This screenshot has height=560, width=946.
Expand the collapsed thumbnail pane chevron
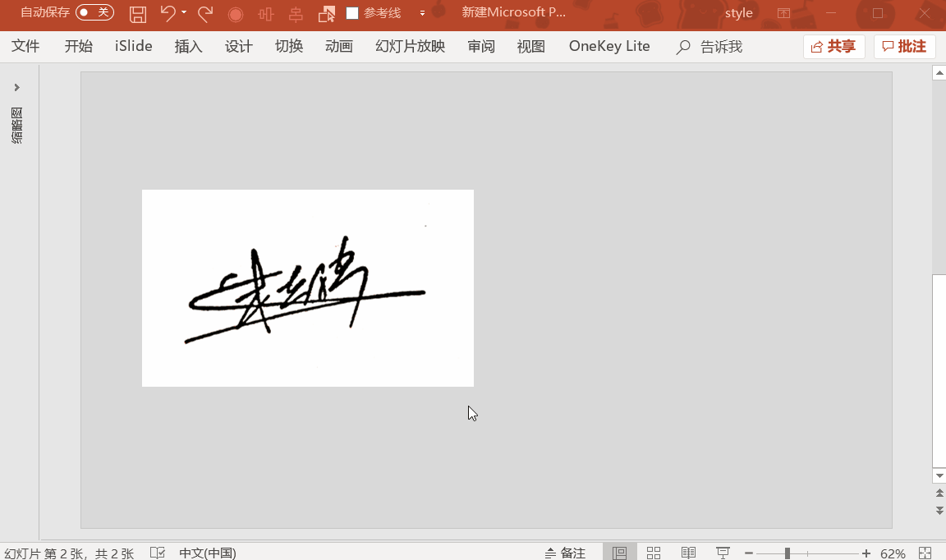tap(16, 88)
